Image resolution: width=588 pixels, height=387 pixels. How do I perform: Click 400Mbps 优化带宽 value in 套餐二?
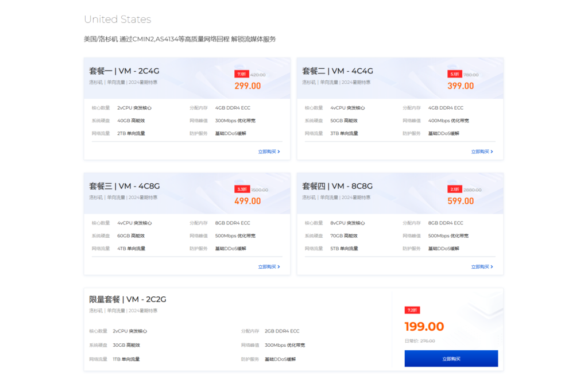[x=448, y=121]
